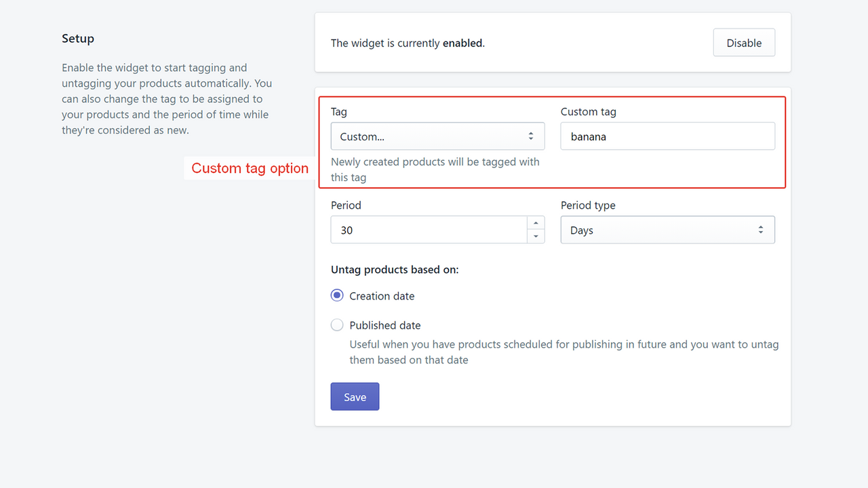Disable the widget

743,42
